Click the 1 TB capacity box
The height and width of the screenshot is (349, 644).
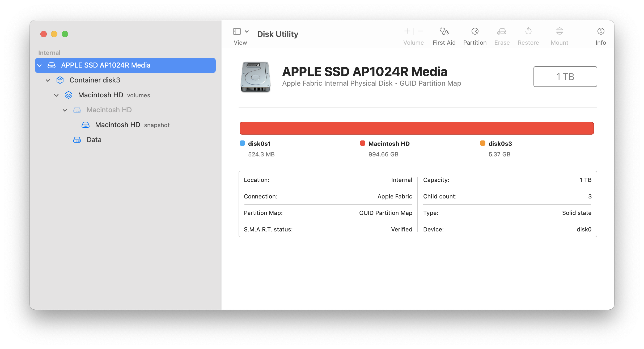565,77
